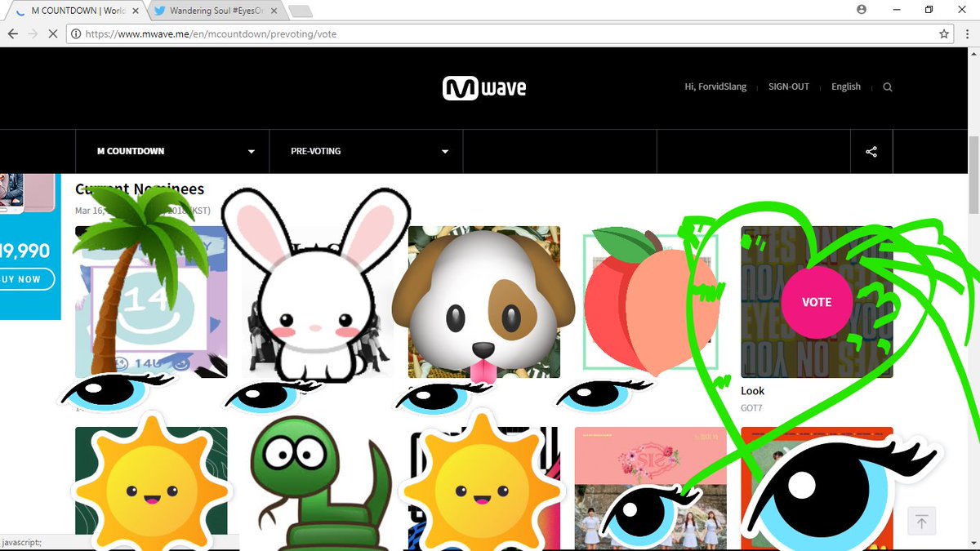
Task: Click the scroll-to-top arrow button
Action: coord(921,521)
